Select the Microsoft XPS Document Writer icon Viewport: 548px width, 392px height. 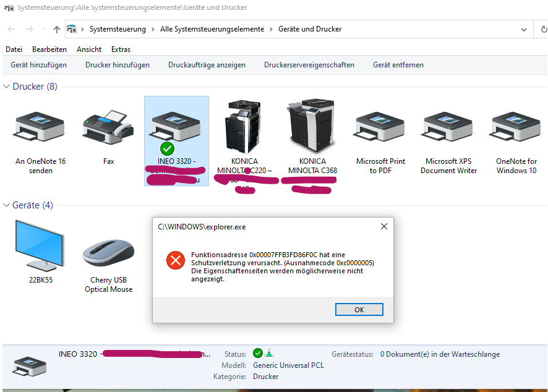point(448,127)
